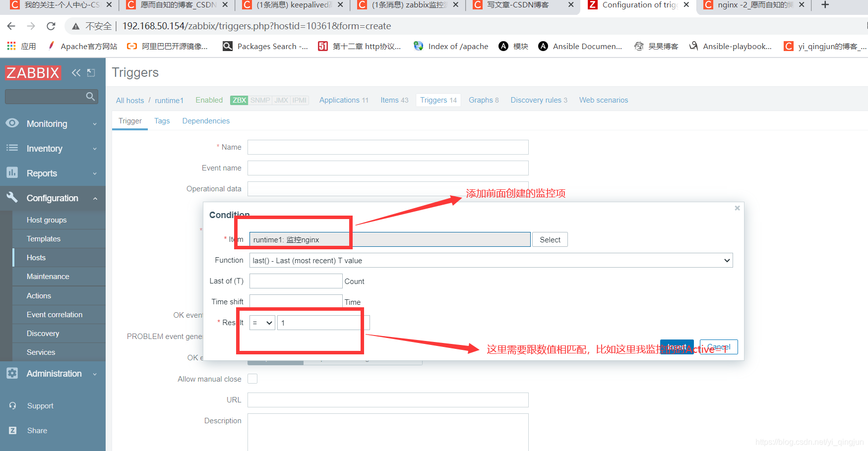Toggle Allow manual close checkbox
The width and height of the screenshot is (868, 451).
[252, 379]
